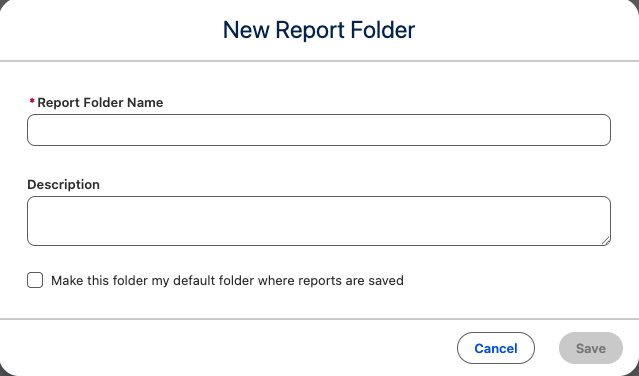Click the disabled Save button
Viewport: 639px width, 376px height.
click(x=591, y=348)
